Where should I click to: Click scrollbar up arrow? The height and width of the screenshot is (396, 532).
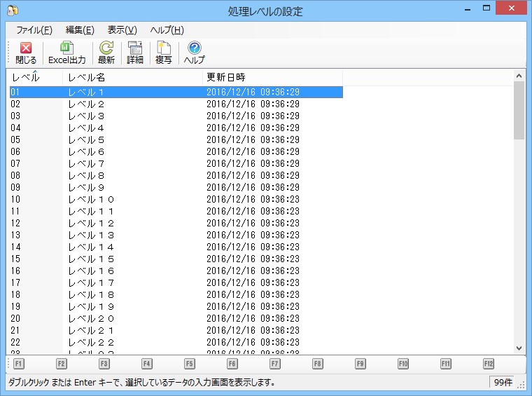(x=519, y=75)
